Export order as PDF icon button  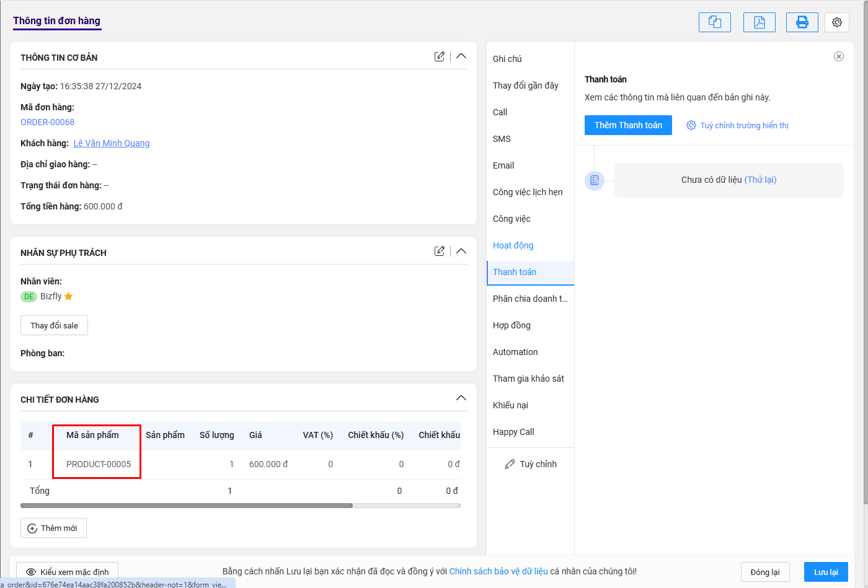[759, 22]
